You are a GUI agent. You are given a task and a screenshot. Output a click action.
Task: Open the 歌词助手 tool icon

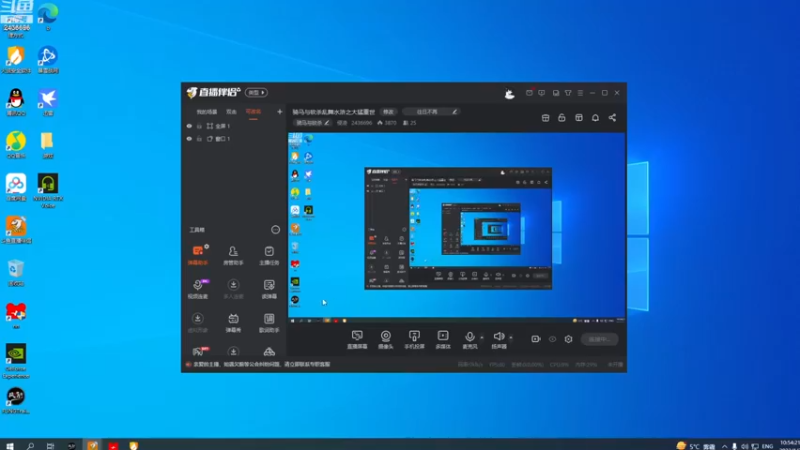(269, 322)
